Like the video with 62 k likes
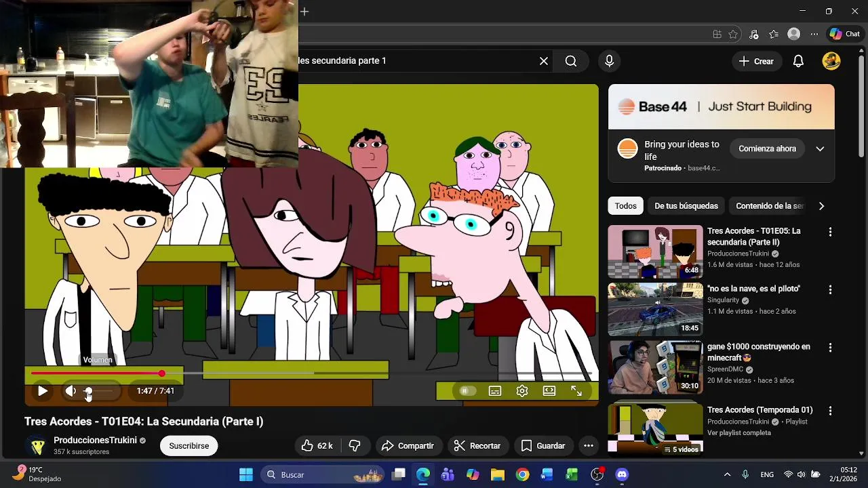This screenshot has height=488, width=868. coord(317,446)
